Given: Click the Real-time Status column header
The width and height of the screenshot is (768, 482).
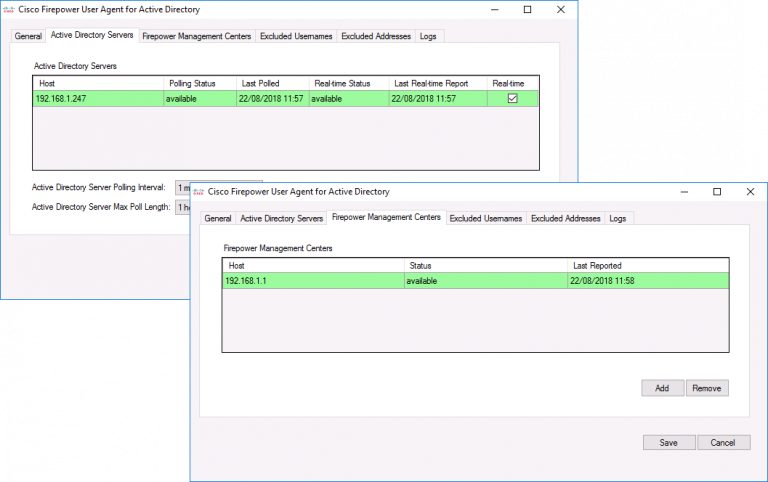Looking at the screenshot, I should point(349,83).
